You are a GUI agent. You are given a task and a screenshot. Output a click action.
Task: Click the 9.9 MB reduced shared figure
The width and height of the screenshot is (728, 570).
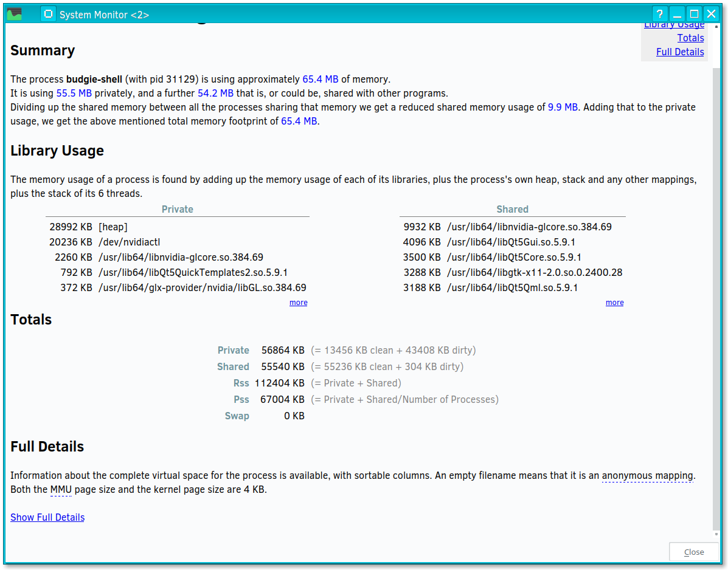click(x=563, y=107)
